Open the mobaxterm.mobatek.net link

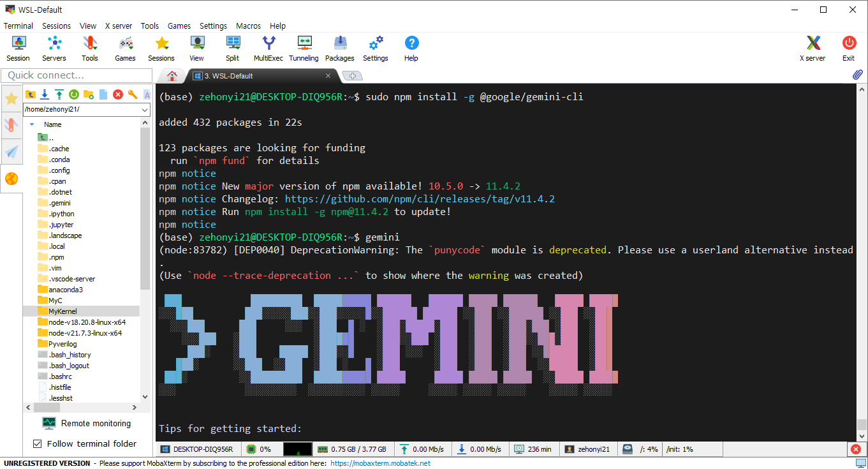(x=380, y=463)
